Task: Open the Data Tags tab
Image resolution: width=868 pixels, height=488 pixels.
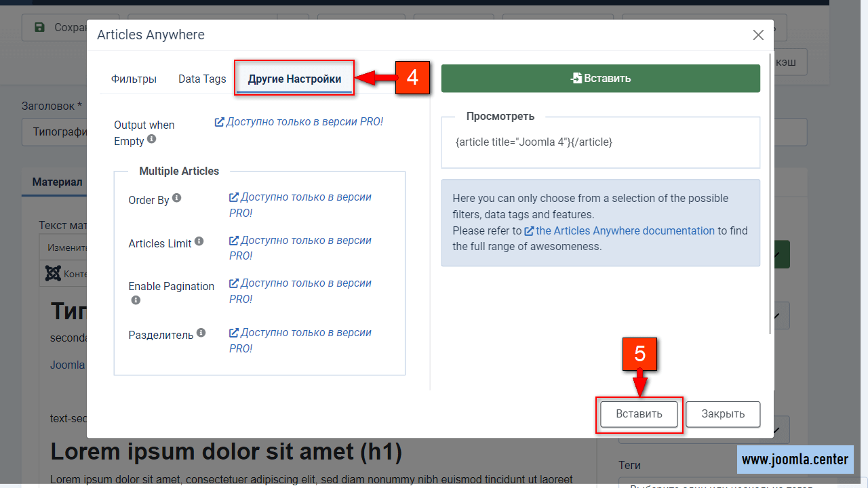Action: 202,79
